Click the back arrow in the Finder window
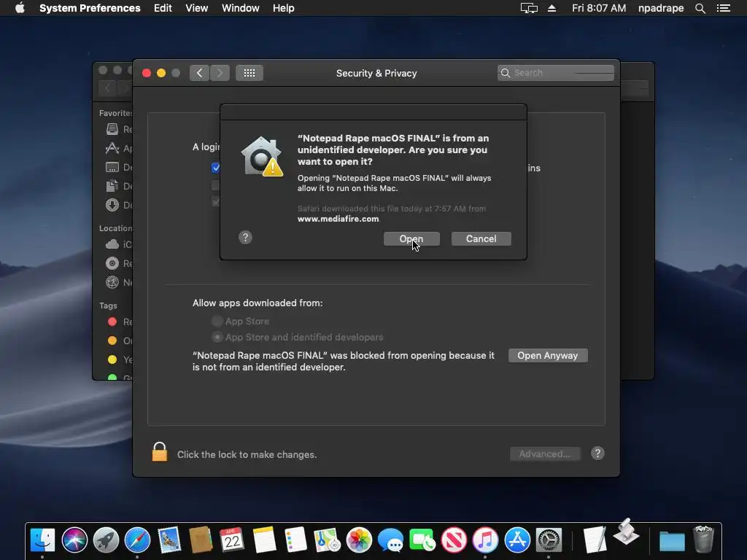This screenshot has height=560, width=747. pos(108,88)
